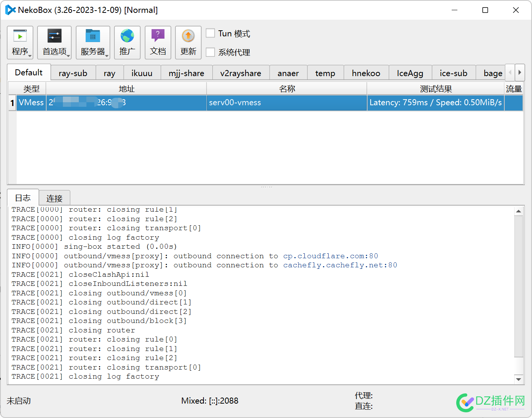The image size is (532, 418).
Task: Maximize the NekoBox window
Action: point(485,10)
